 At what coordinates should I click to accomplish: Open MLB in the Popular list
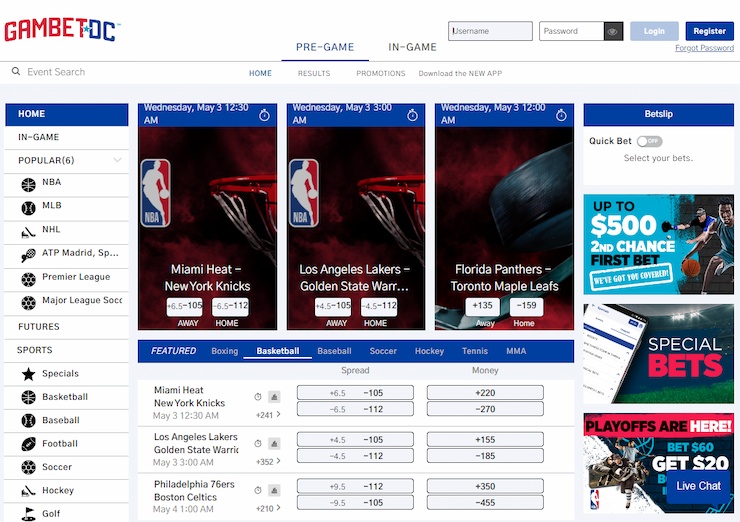click(67, 207)
